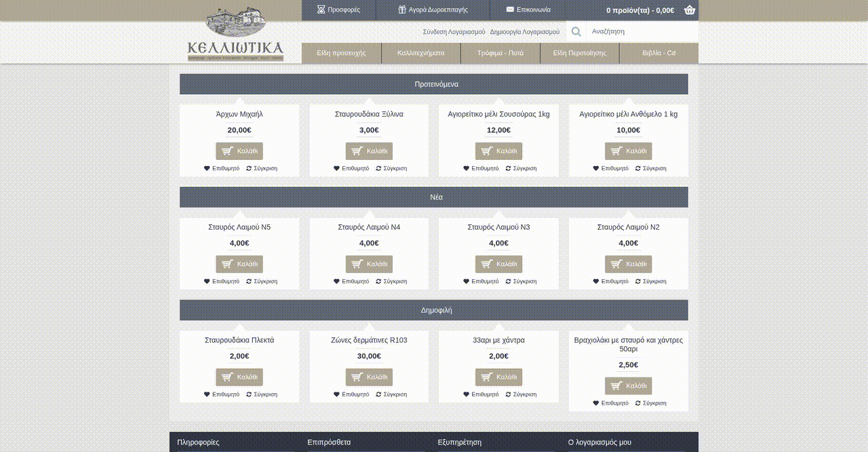Click compare icon for Αγιορείτικο μέλι Ανθόμελο
Image resolution: width=868 pixels, height=452 pixels.
coord(638,168)
